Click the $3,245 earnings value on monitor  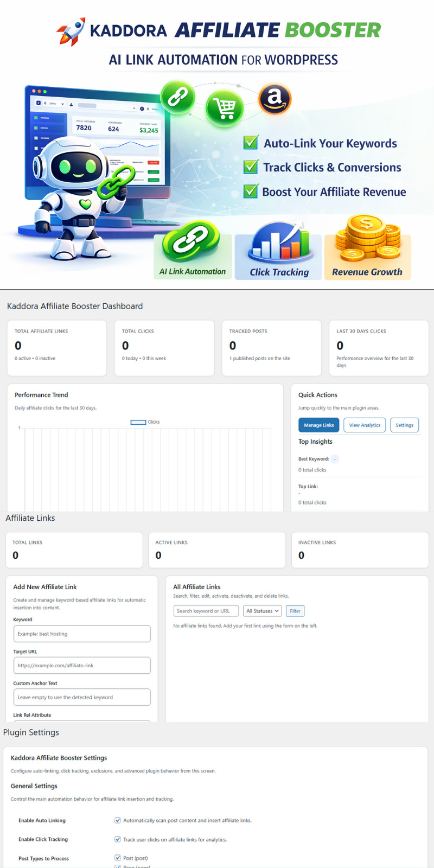149,130
